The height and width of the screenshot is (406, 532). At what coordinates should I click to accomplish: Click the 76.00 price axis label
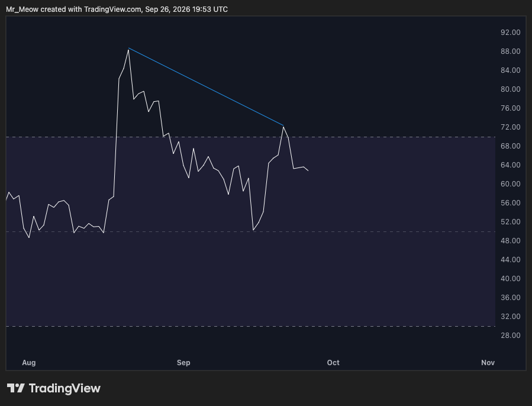point(510,108)
